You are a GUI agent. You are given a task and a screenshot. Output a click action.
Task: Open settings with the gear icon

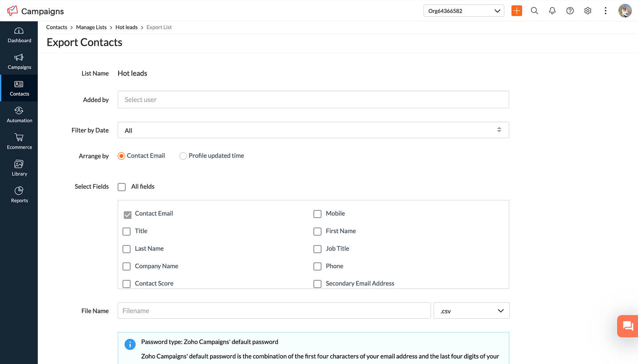[588, 11]
